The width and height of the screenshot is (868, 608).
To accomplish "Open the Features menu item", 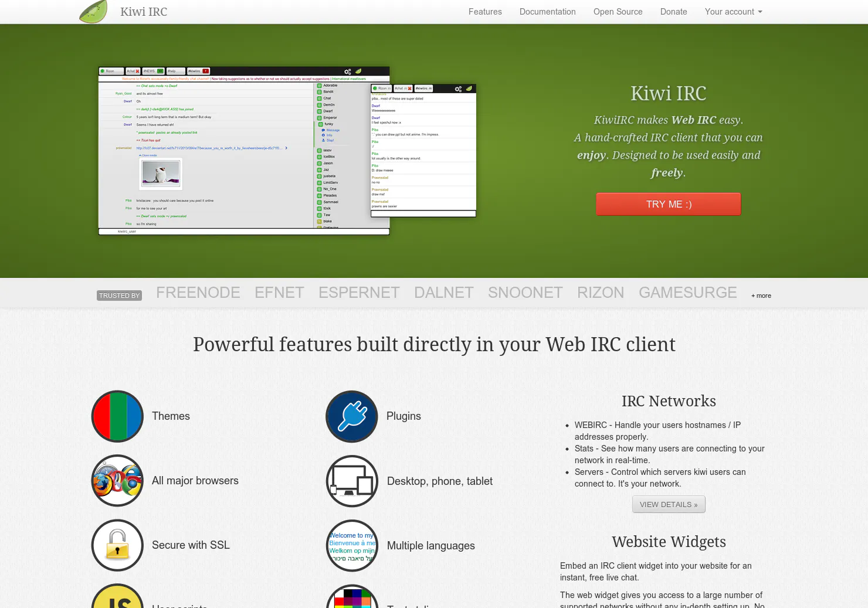I will pos(485,12).
